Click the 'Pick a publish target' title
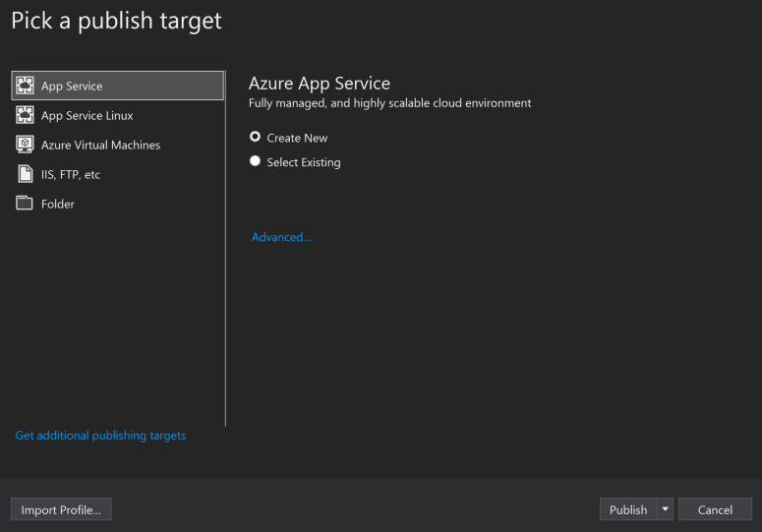 [116, 21]
